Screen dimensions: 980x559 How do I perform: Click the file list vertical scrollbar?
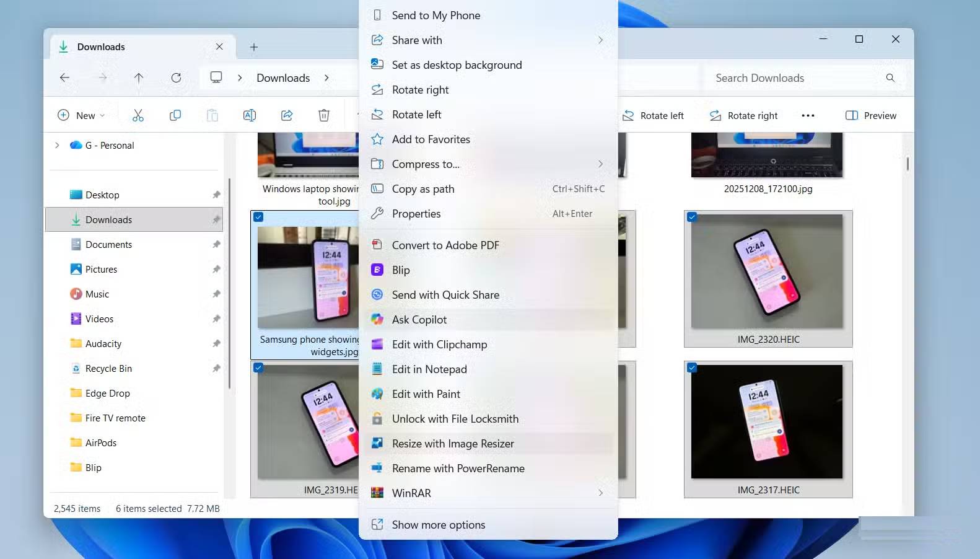pos(908,164)
